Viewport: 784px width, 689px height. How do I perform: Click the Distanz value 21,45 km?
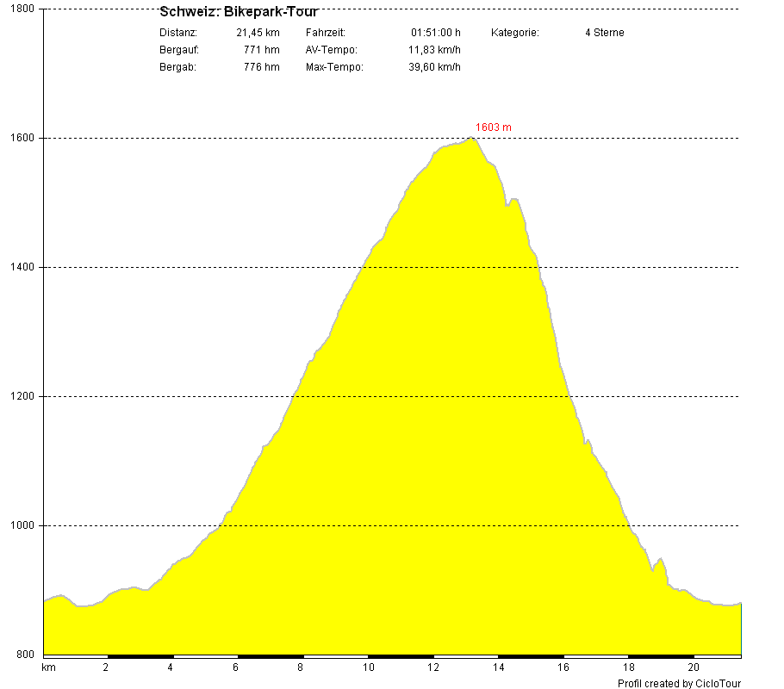258,33
